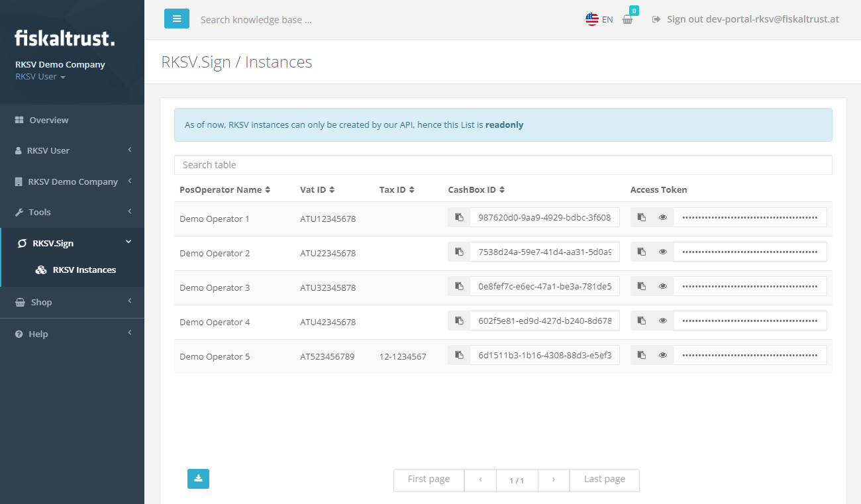
Task: Sign out dev-portal-rksv@fiskaltrust.at
Action: coord(746,19)
